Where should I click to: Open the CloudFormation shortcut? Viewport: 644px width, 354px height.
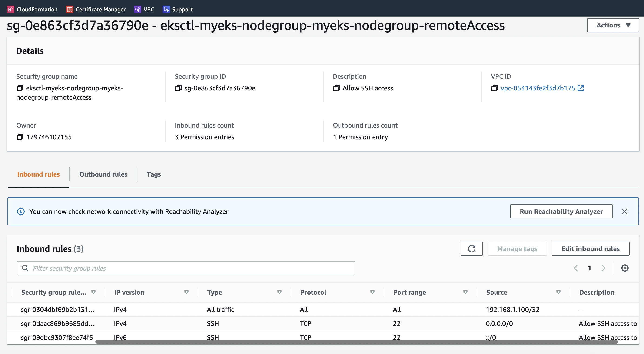33,9
